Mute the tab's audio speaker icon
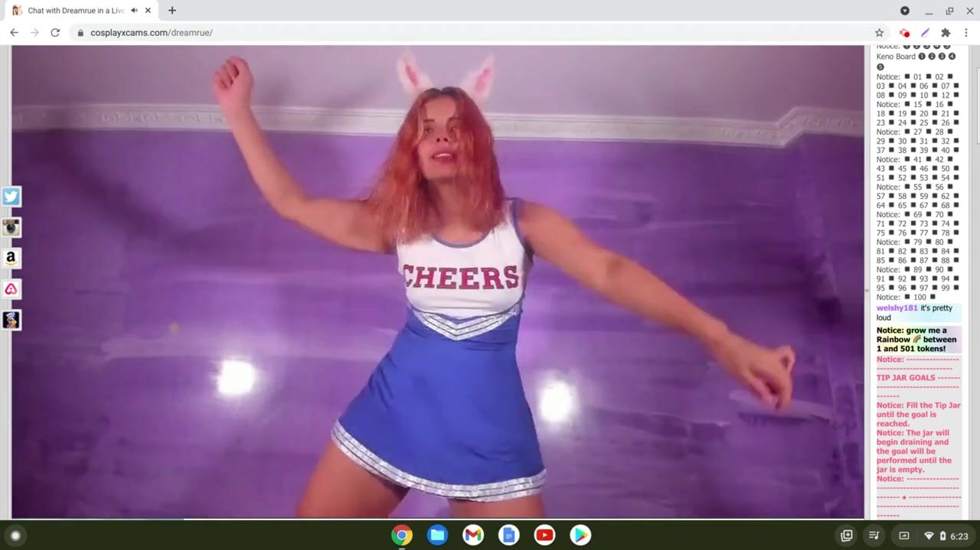The width and height of the screenshot is (980, 550). (x=134, y=11)
